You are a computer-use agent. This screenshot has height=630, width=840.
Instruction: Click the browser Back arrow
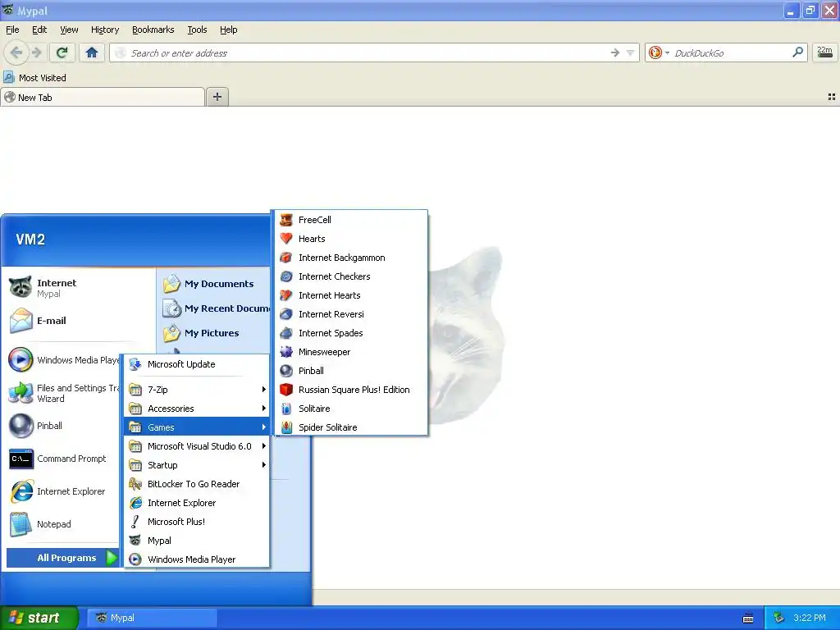pyautogui.click(x=16, y=52)
